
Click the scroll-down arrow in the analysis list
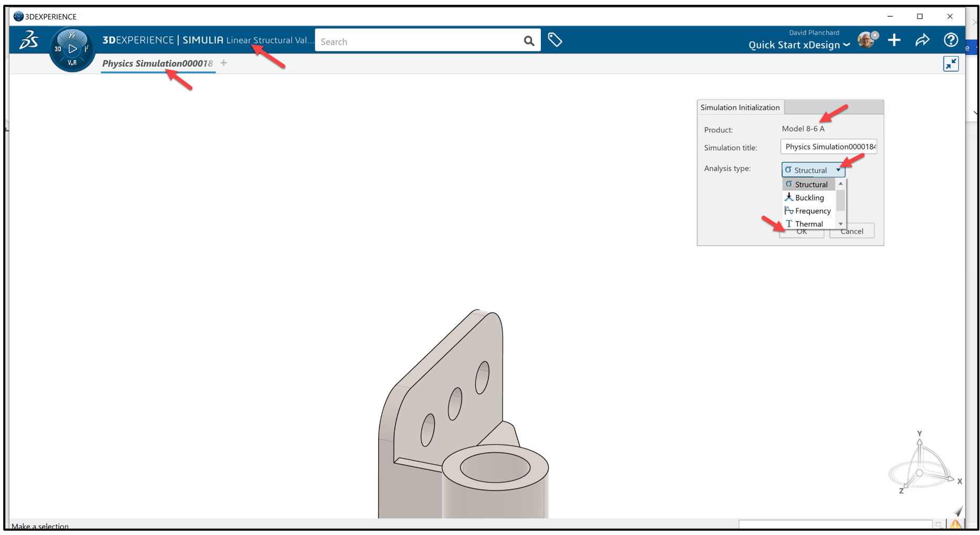tap(840, 223)
